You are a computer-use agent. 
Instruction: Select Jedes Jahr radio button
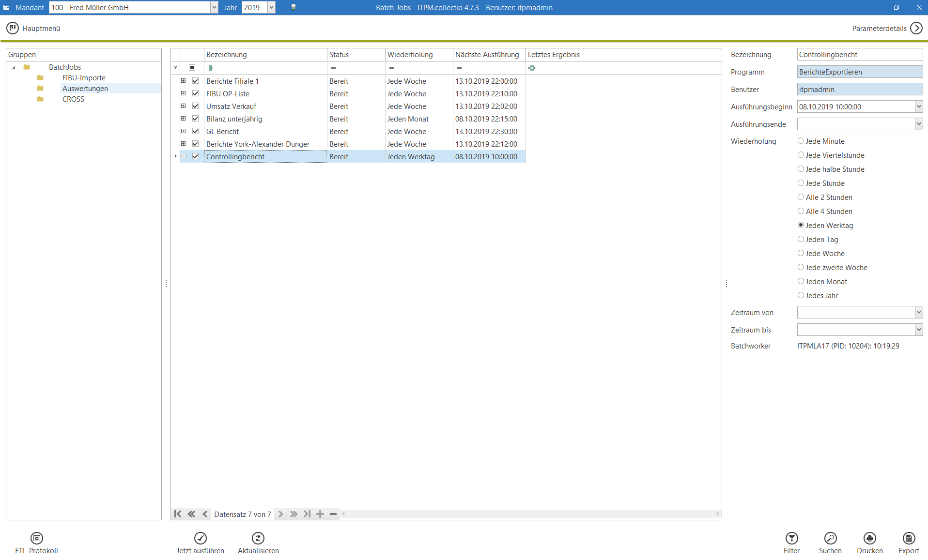point(801,295)
